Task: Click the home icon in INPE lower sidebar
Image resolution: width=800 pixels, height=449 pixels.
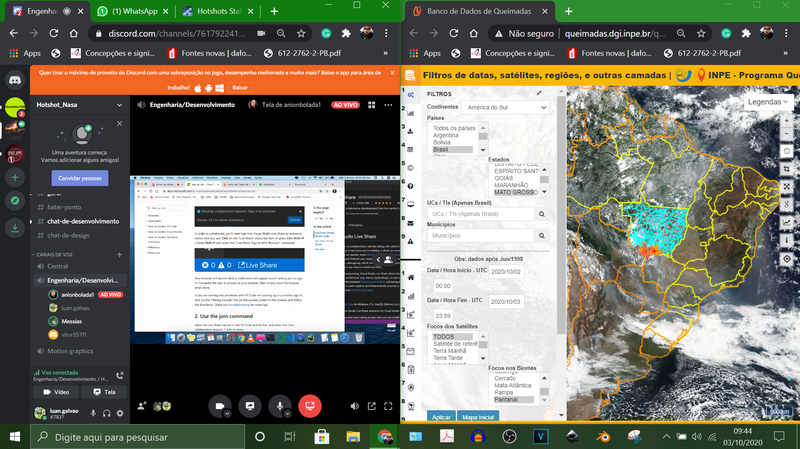Action: click(x=411, y=278)
